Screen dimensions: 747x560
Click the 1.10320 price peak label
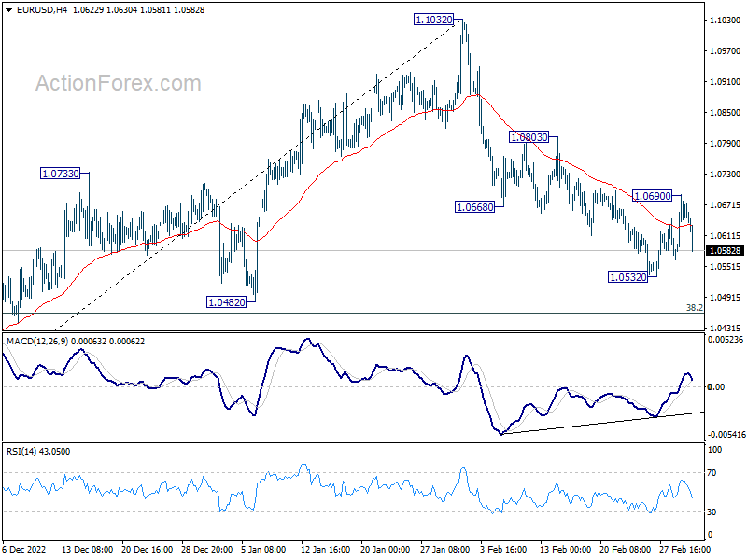click(x=433, y=20)
